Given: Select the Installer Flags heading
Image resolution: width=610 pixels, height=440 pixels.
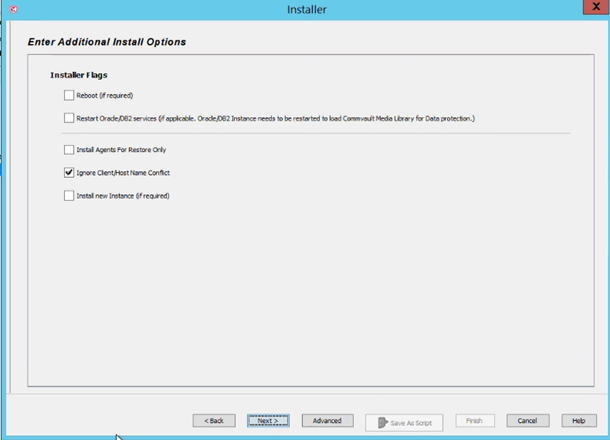Looking at the screenshot, I should (79, 75).
